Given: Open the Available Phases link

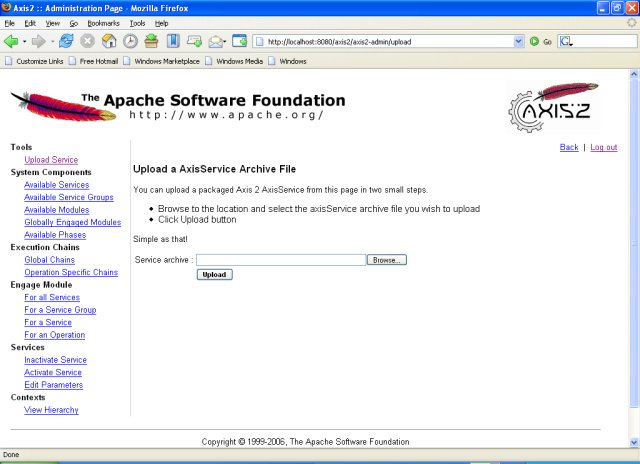Looking at the screenshot, I should click(x=55, y=235).
